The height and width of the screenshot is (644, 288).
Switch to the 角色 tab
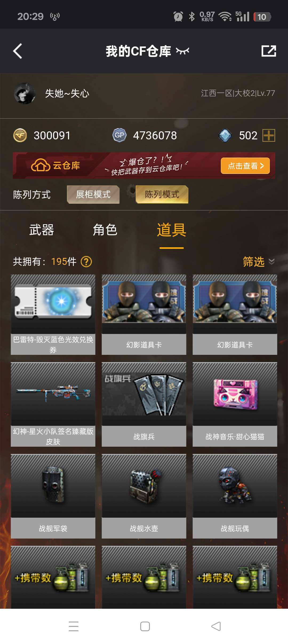(105, 230)
